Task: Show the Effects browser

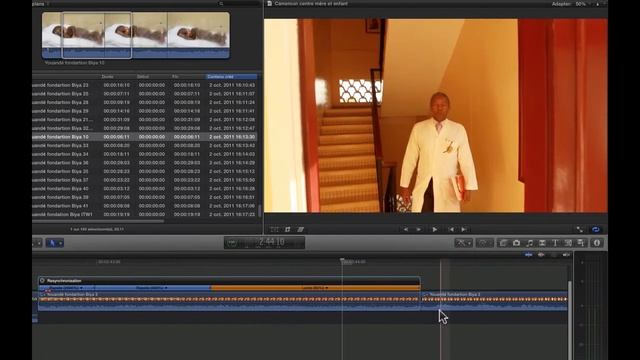Action: [503, 243]
